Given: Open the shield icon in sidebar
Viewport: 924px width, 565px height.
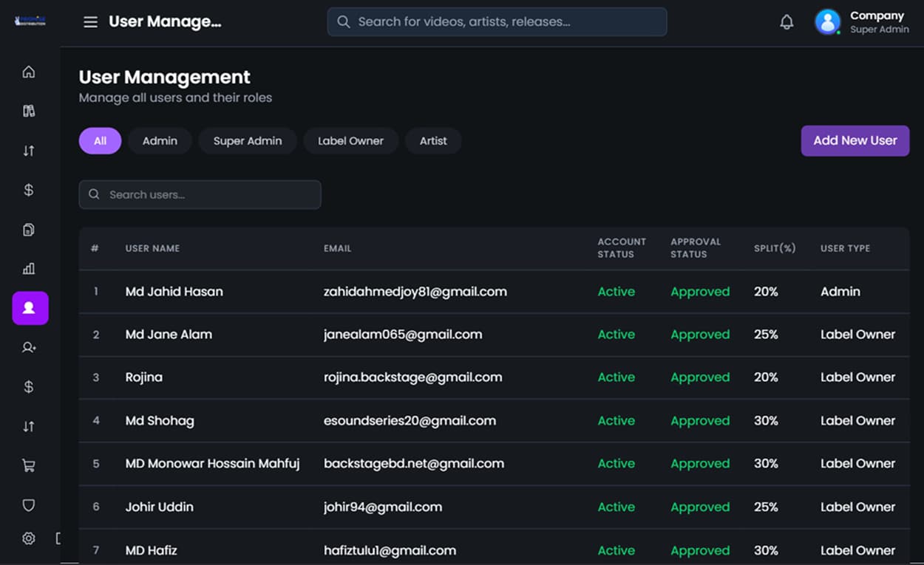Looking at the screenshot, I should 29,505.
